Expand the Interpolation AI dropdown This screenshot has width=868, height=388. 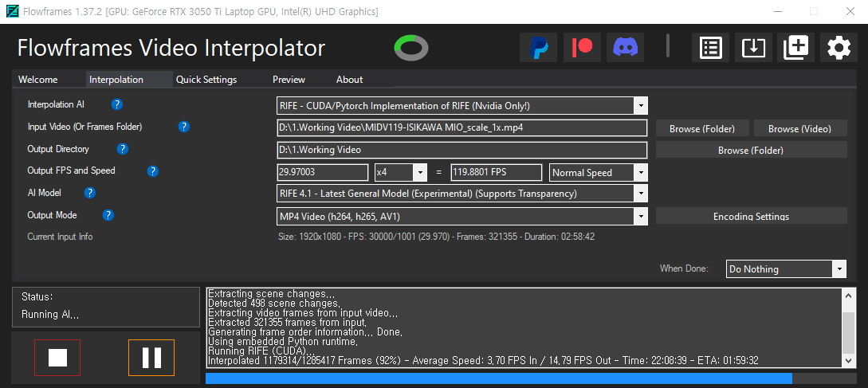[641, 106]
